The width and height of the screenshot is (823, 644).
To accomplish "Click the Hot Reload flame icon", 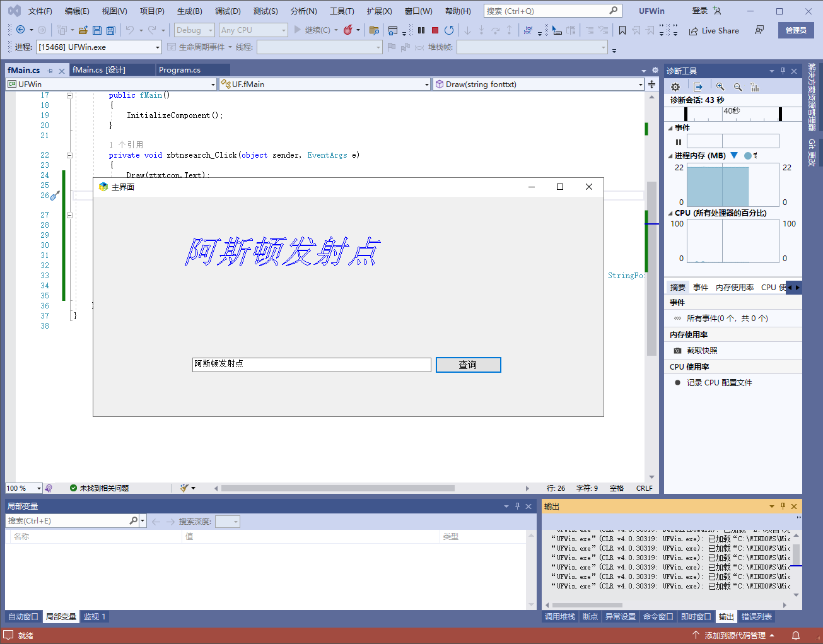I will point(348,30).
